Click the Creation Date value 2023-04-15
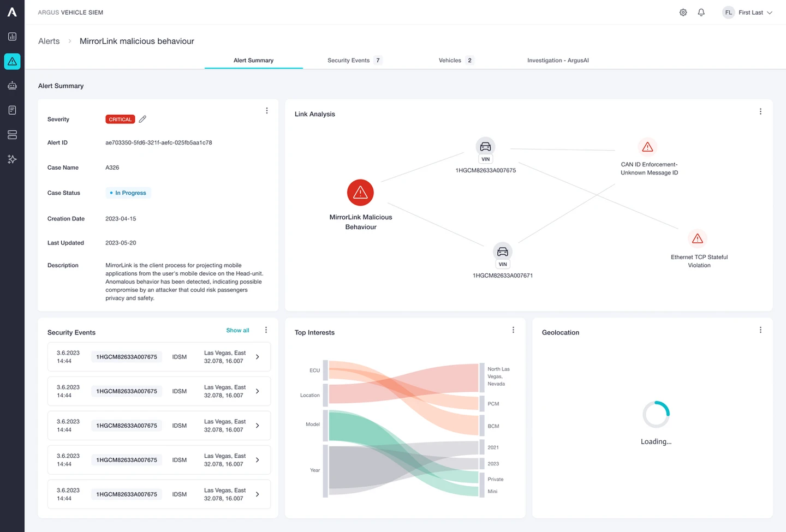This screenshot has height=532, width=786. (x=121, y=219)
